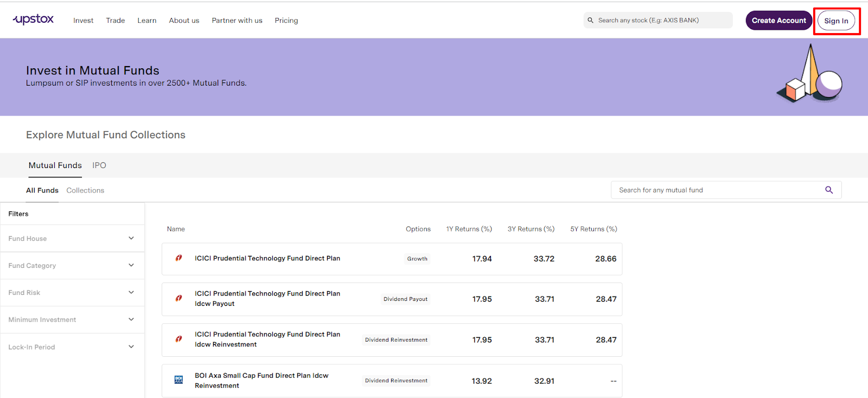Screen dimensions: 868x398
Task: Expand the Fund Category filter
Action: (x=72, y=266)
